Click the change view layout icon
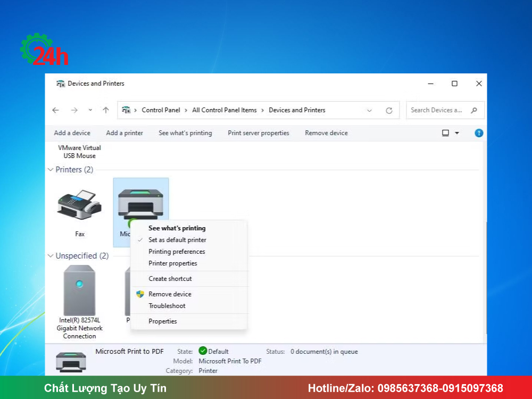Image resolution: width=532 pixels, height=399 pixels. coord(445,133)
